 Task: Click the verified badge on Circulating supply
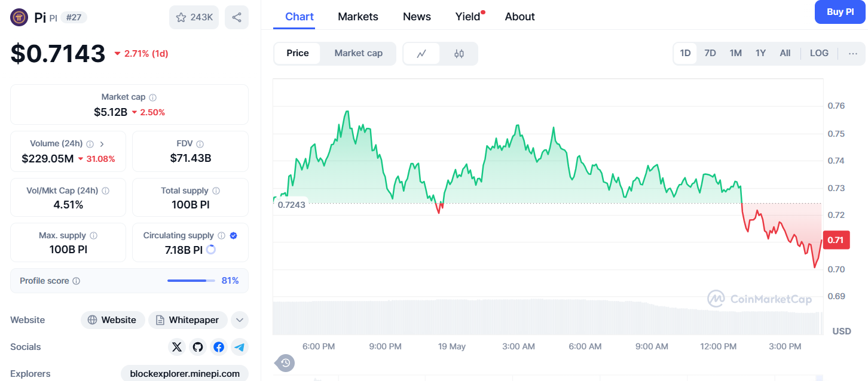(x=234, y=236)
